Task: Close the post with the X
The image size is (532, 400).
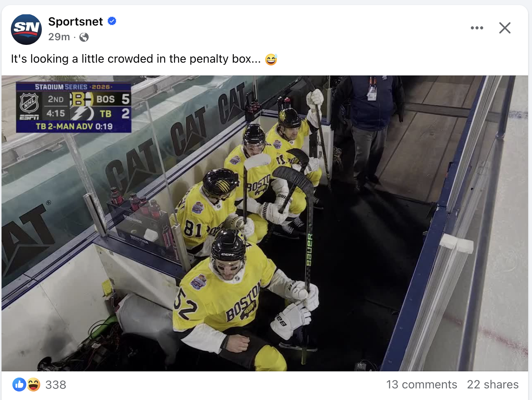Action: (x=505, y=28)
